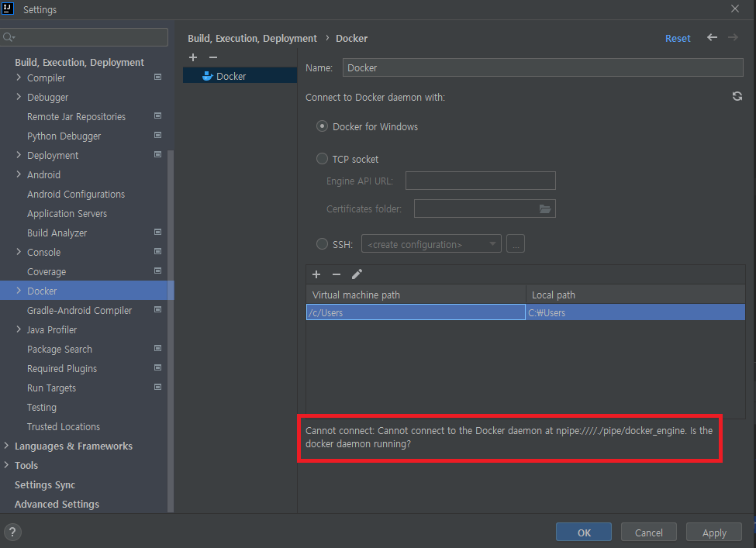This screenshot has width=756, height=548.
Task: Select the Docker for Windows radio button
Action: coord(322,126)
